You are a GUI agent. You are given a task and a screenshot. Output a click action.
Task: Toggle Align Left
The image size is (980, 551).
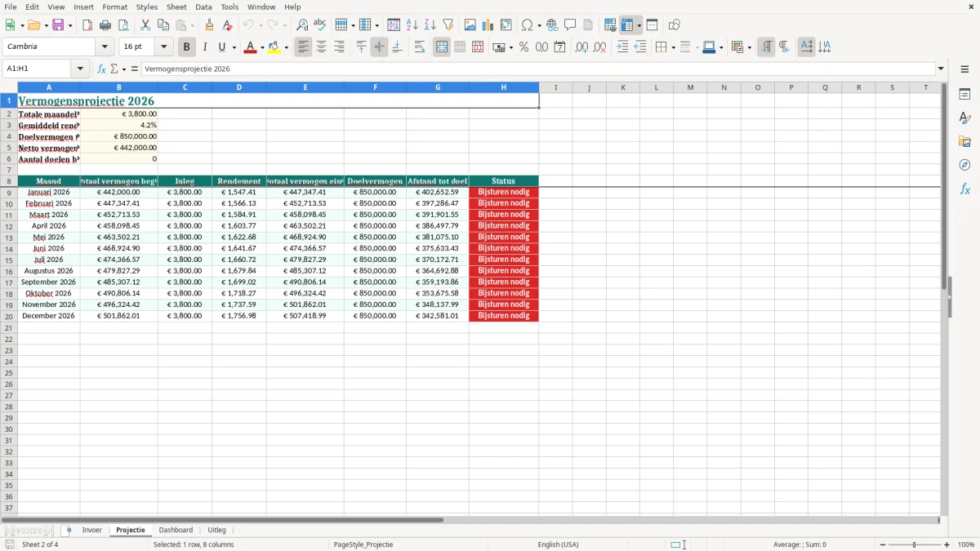[x=304, y=47]
